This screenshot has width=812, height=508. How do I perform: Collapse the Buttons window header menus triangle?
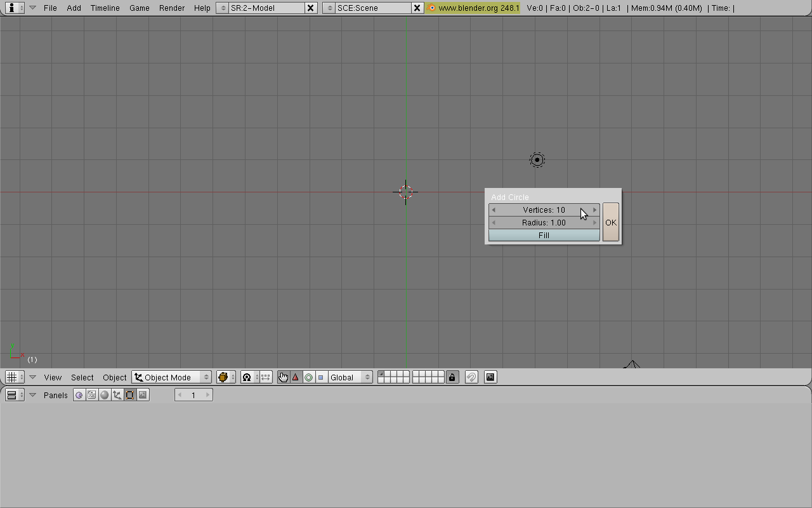click(x=33, y=395)
